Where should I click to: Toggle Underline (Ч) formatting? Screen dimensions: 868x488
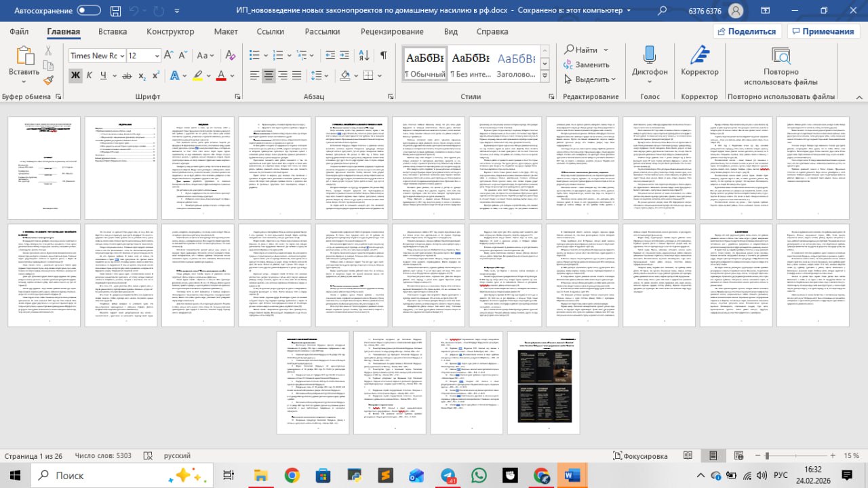click(x=103, y=75)
